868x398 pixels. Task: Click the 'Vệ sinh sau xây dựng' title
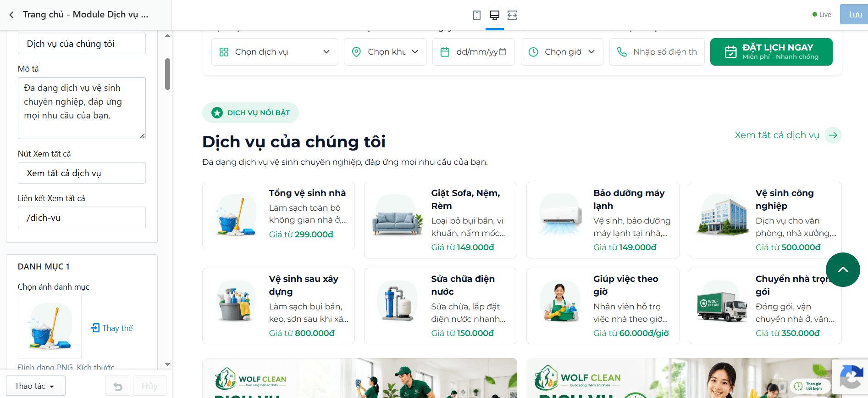point(304,285)
